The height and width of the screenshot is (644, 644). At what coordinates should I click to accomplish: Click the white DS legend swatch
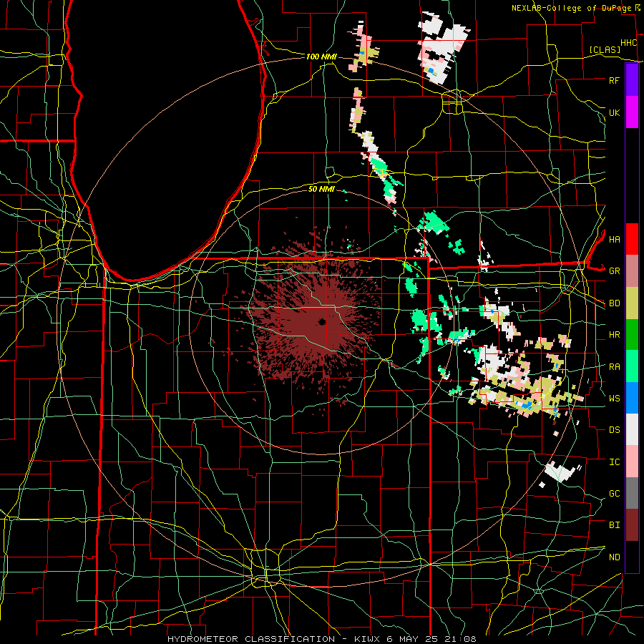pyautogui.click(x=632, y=429)
